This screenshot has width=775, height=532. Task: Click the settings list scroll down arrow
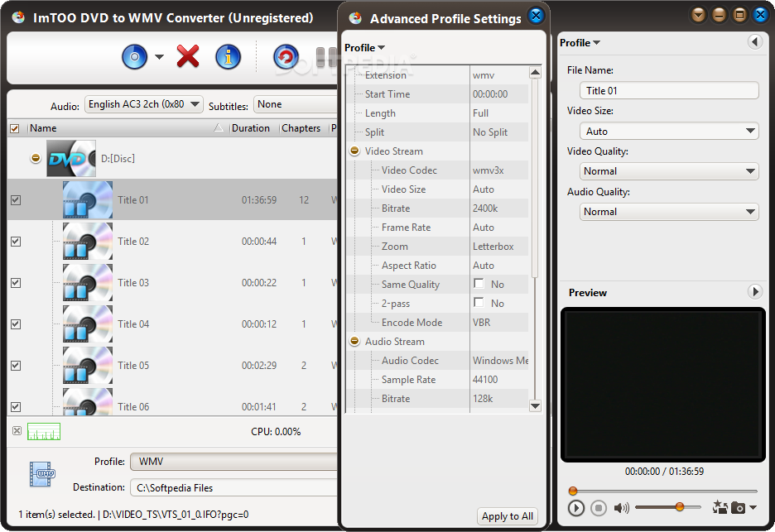click(x=535, y=406)
